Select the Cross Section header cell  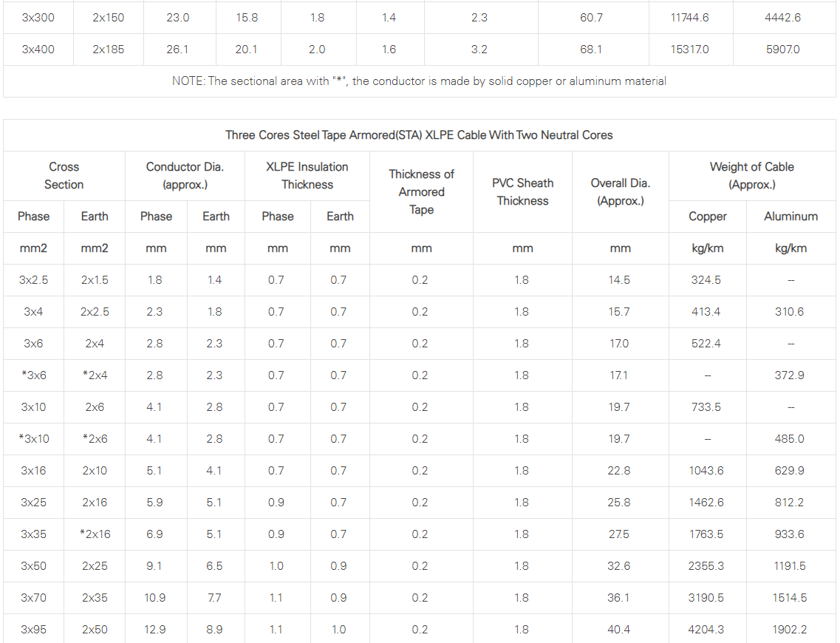(64, 176)
